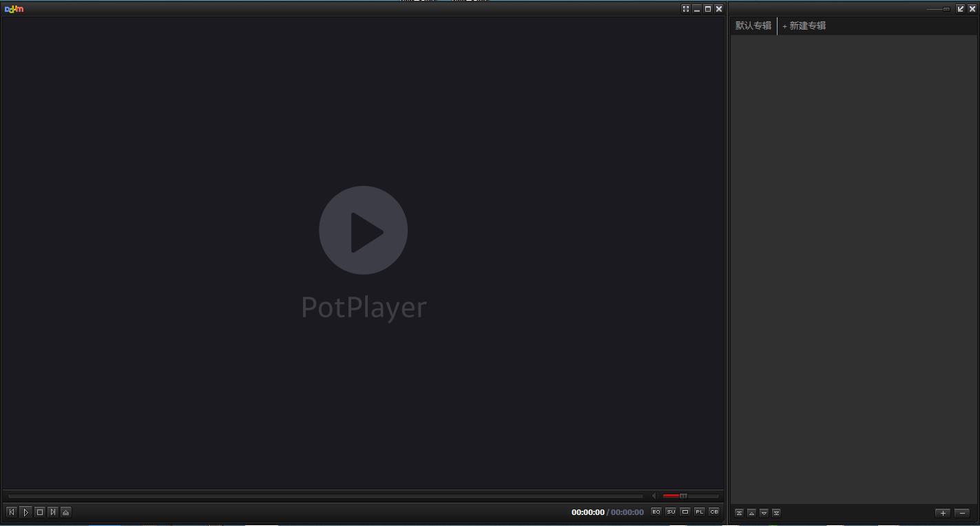Open the EQ control panel
This screenshot has width=980, height=526.
[x=656, y=512]
